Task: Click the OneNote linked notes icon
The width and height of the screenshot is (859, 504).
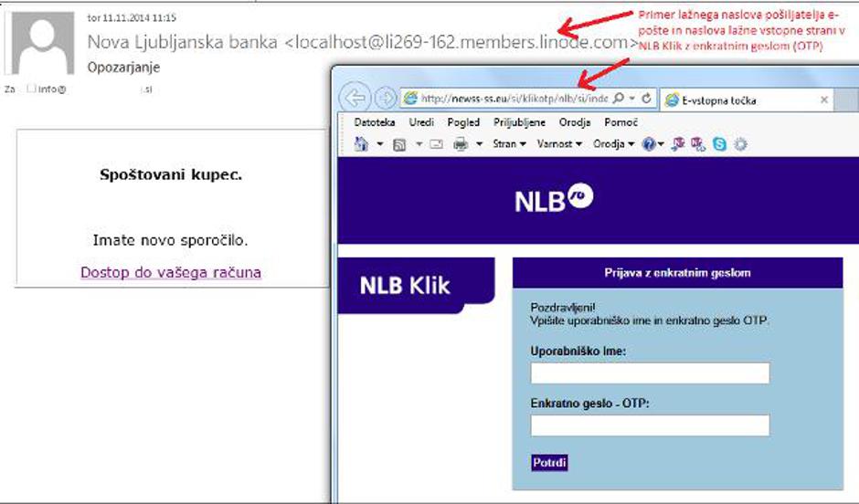Action: coord(698,144)
